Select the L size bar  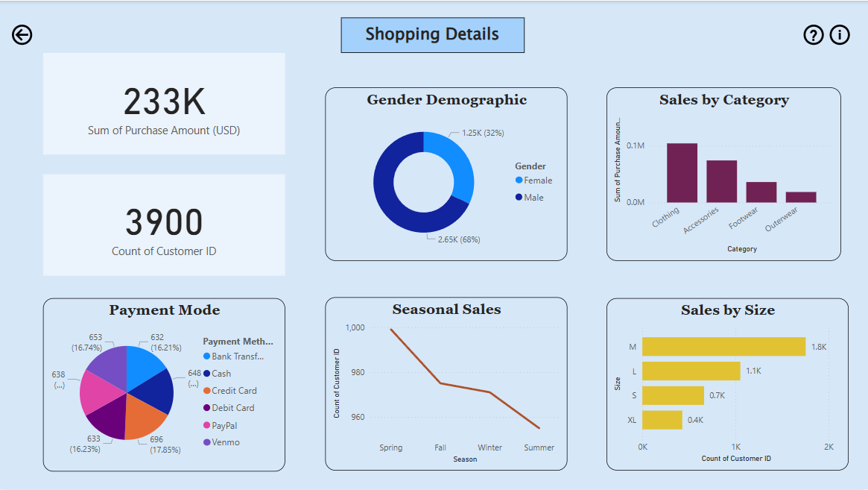691,371
